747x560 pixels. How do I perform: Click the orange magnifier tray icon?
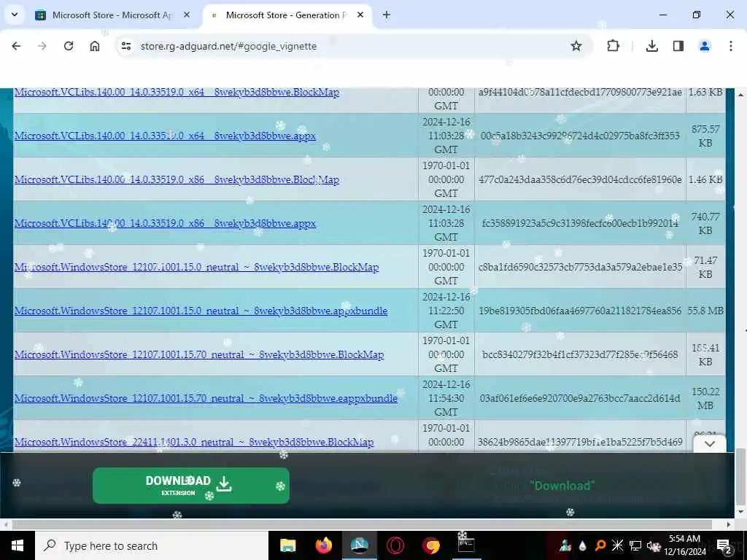[x=600, y=545]
